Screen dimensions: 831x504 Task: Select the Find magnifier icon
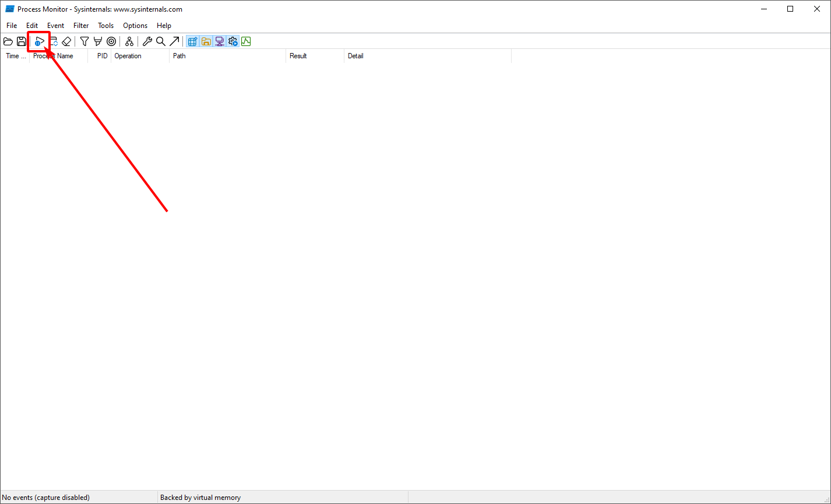click(160, 41)
